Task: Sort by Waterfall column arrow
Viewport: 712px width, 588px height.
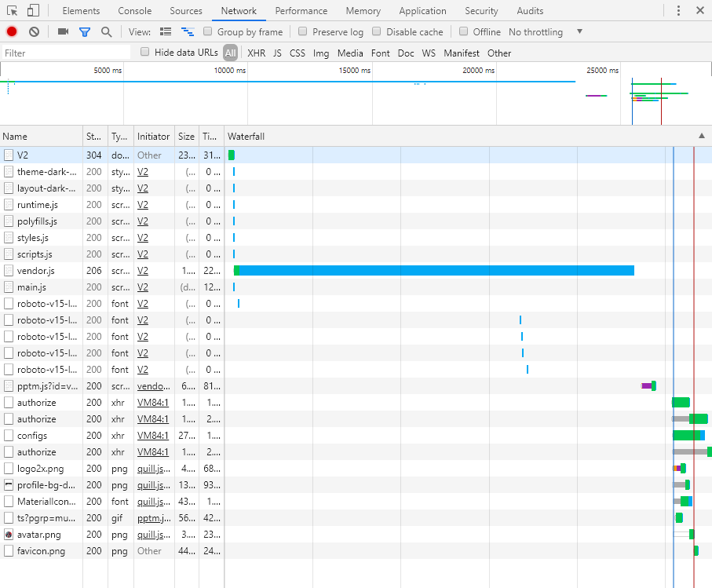Action: 702,136
